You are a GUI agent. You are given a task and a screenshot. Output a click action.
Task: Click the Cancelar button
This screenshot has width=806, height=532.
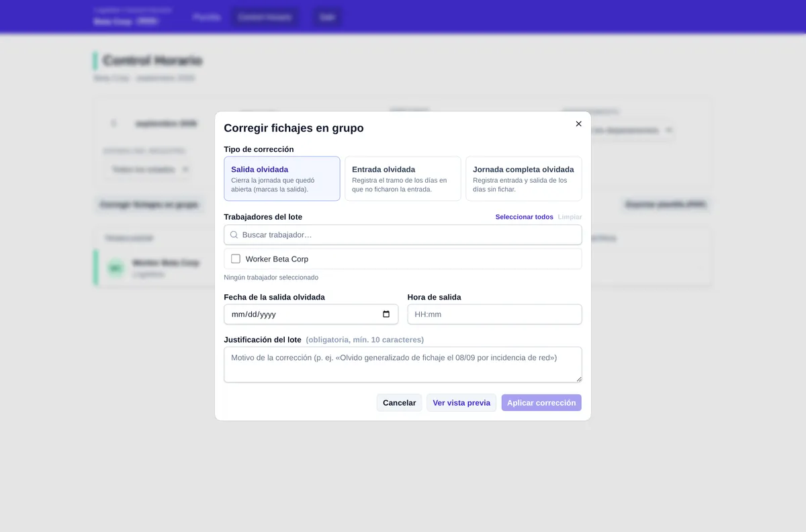coord(400,402)
